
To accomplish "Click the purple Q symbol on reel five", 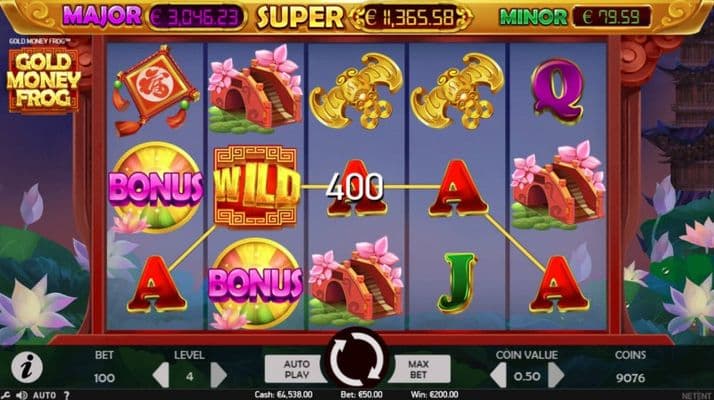I will [557, 91].
